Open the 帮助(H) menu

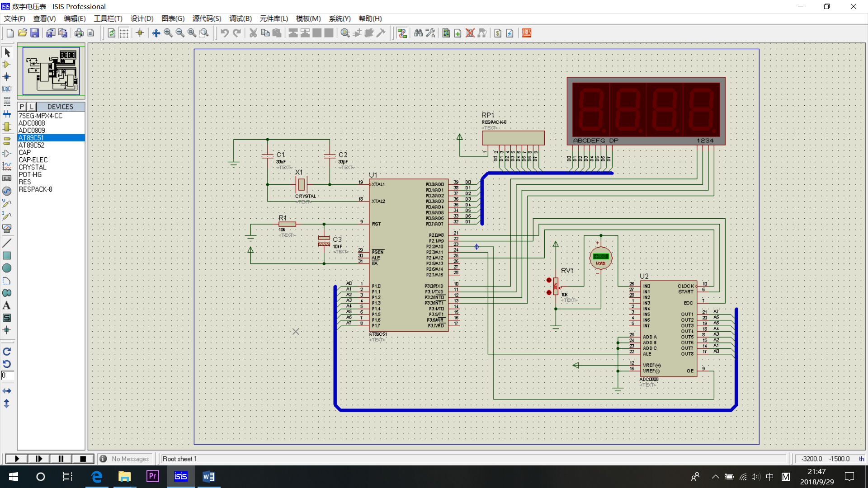click(x=370, y=19)
